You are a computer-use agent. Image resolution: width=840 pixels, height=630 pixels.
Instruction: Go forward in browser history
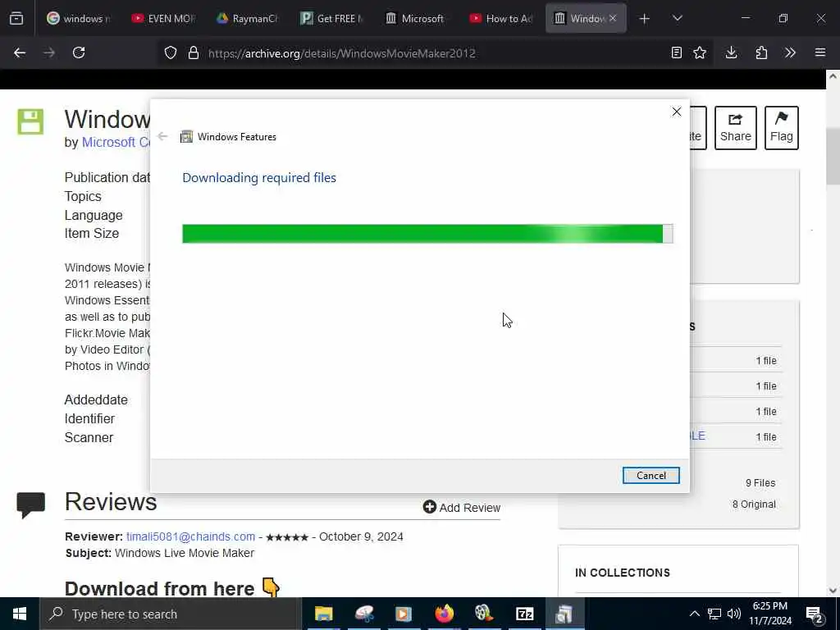49,52
